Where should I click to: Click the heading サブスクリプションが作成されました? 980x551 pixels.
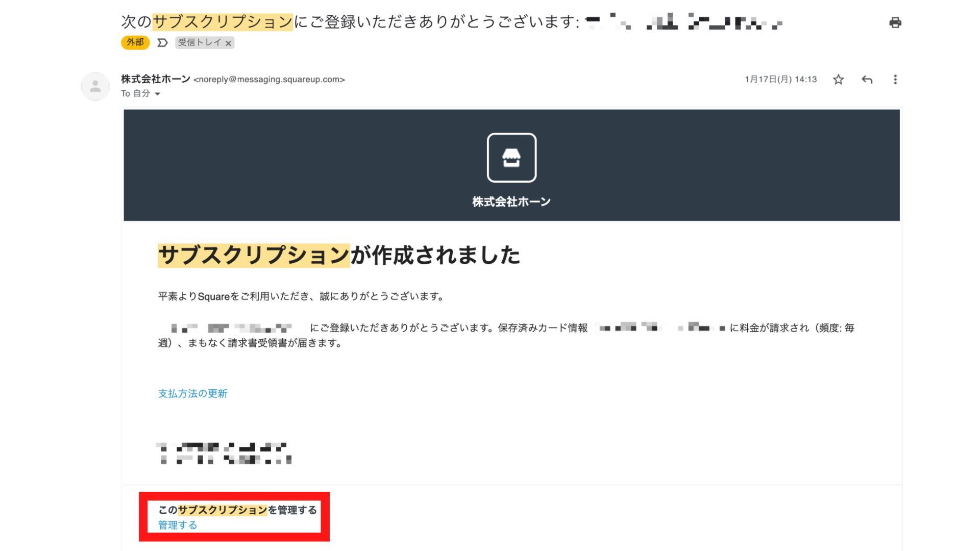coord(339,255)
